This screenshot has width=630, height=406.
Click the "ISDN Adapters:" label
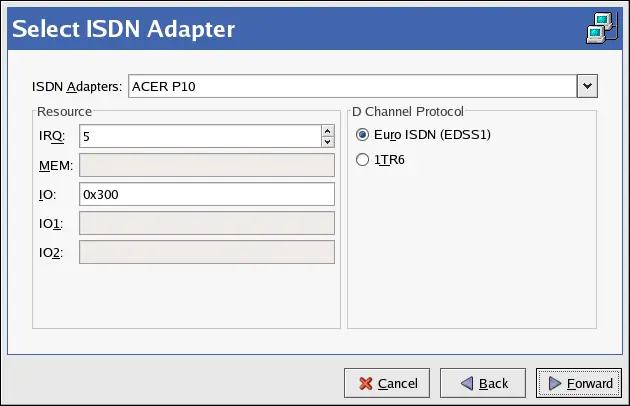point(77,87)
